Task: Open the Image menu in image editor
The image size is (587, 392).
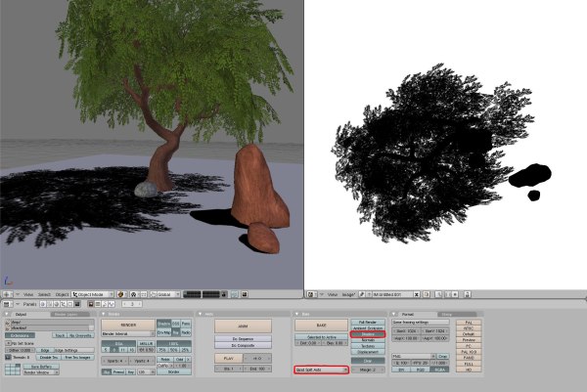Action: click(x=348, y=295)
